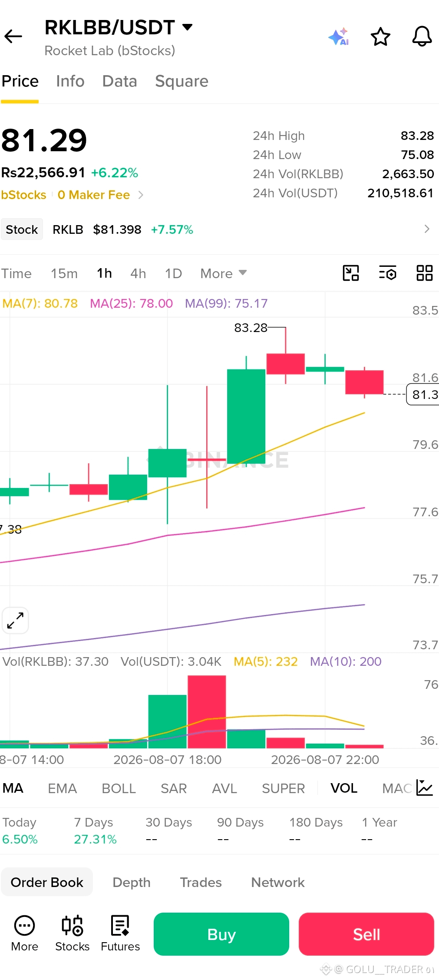Open the Trades tab
This screenshot has width=439, height=980.
201,882
